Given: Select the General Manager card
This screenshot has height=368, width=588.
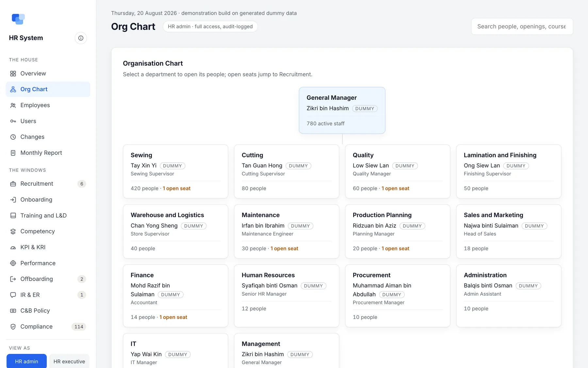Looking at the screenshot, I should [342, 110].
